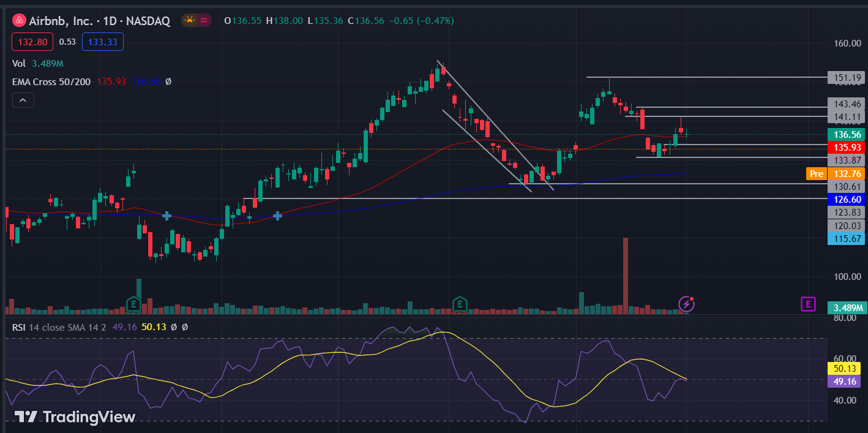The height and width of the screenshot is (433, 868).
Task: Select the first EMA cross plus marker
Action: [166, 216]
